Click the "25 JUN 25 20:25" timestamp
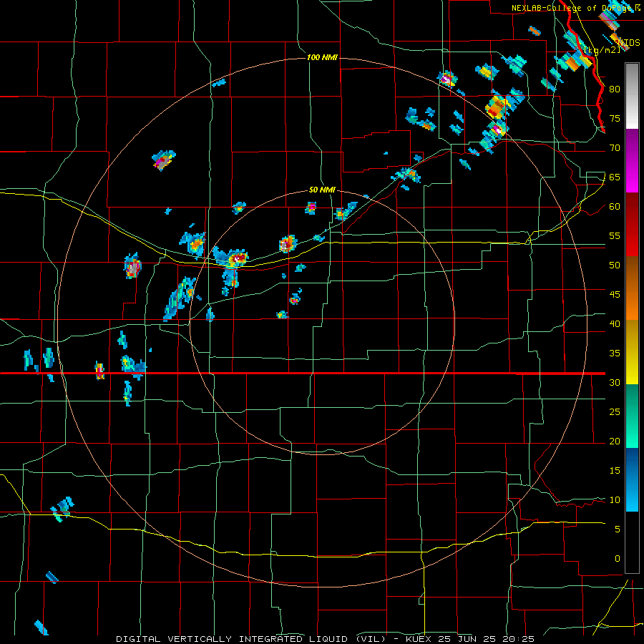Image resolution: width=644 pixels, height=644 pixels. tap(486, 639)
